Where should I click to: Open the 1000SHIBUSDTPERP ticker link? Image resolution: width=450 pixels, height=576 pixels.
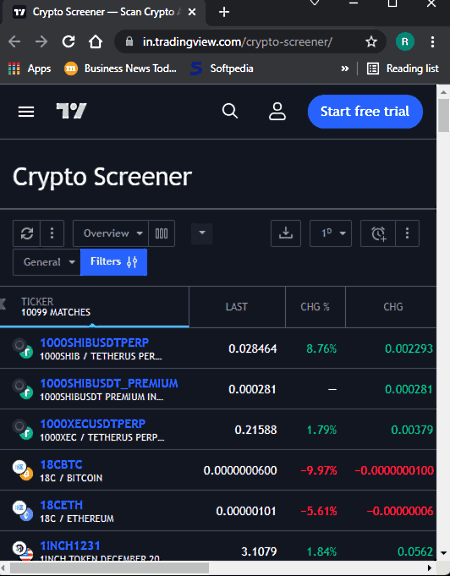tap(94, 342)
